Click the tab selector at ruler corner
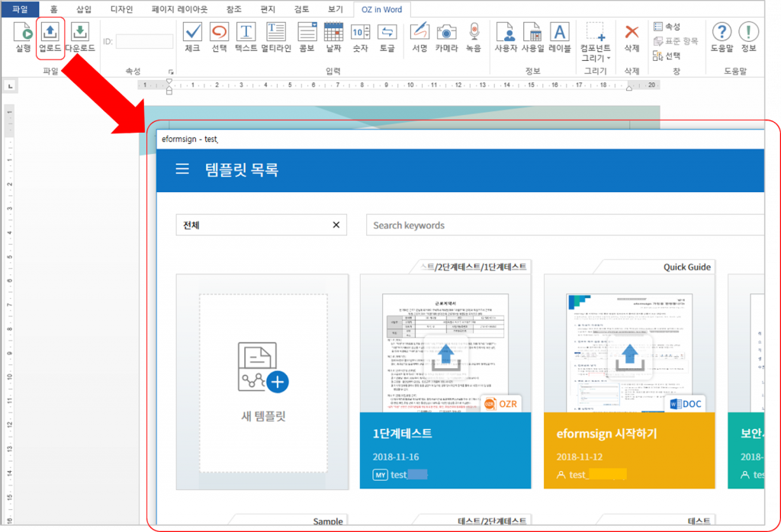 click(11, 86)
